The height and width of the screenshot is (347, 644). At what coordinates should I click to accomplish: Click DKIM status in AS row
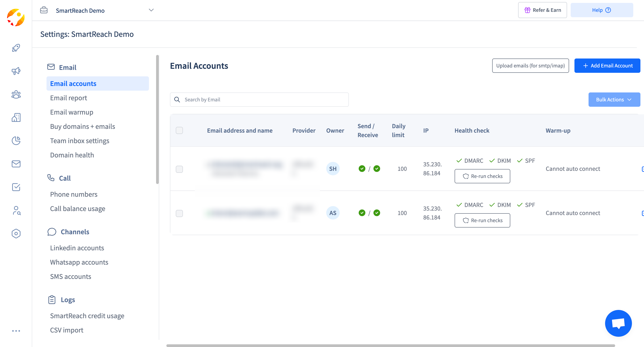point(500,205)
